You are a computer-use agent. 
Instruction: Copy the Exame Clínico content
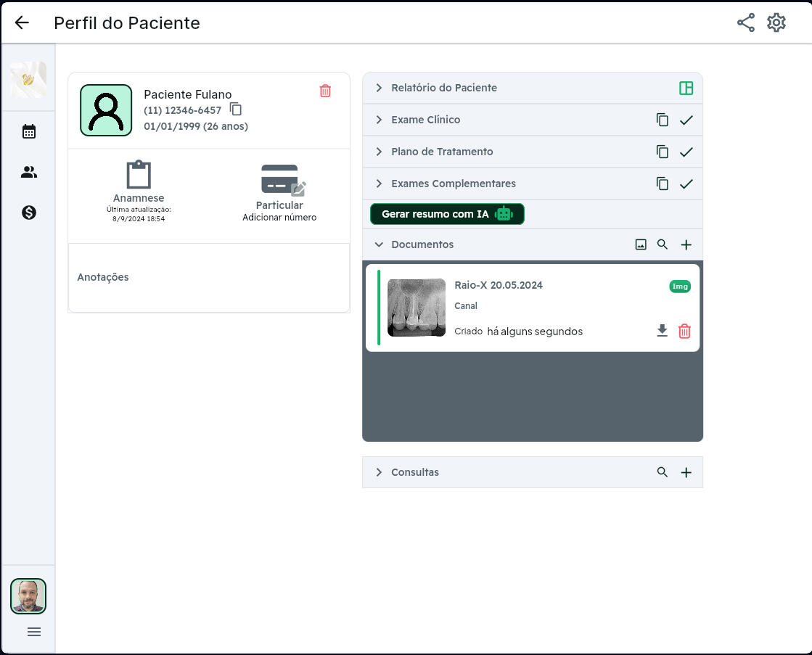[663, 120]
